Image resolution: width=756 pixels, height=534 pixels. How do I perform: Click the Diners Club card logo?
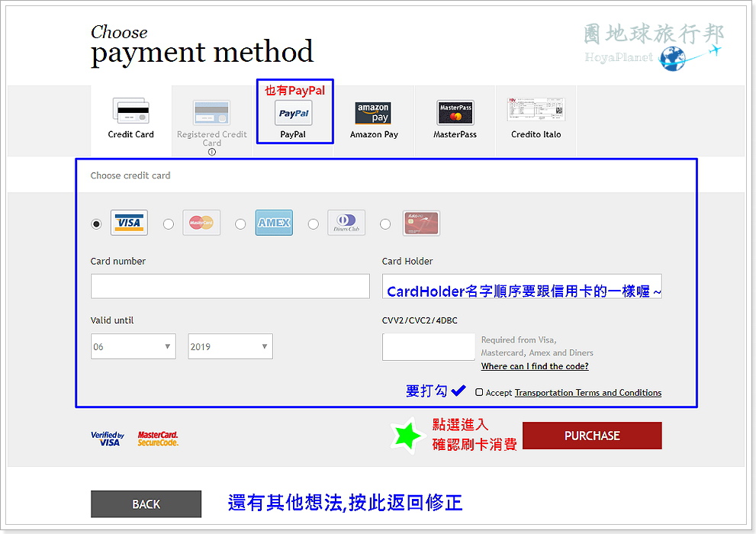pyautogui.click(x=346, y=223)
